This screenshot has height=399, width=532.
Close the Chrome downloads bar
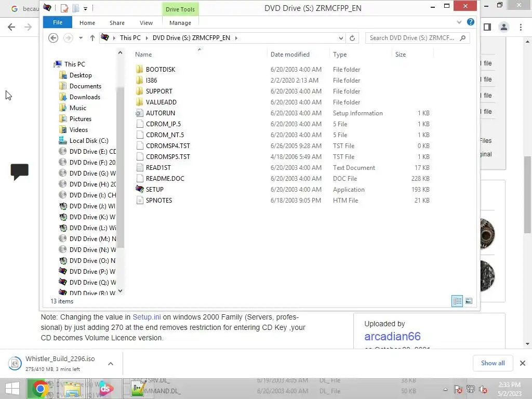(x=523, y=363)
